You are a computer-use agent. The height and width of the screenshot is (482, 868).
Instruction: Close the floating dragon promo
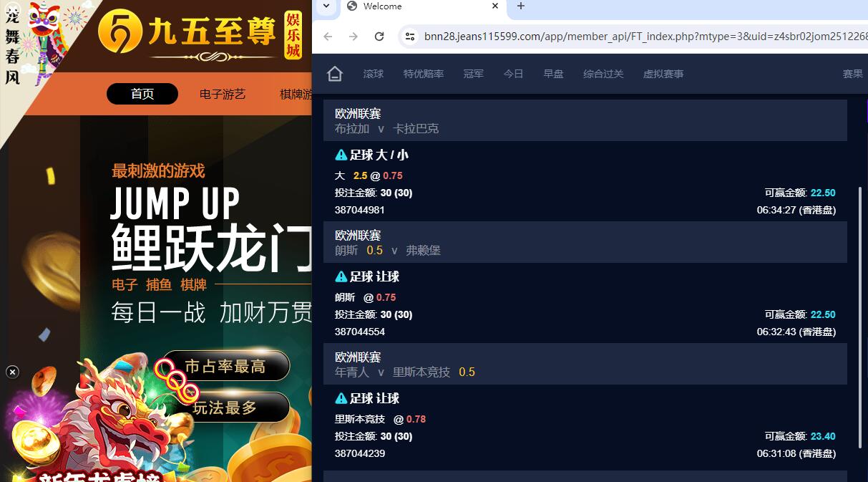[12, 372]
